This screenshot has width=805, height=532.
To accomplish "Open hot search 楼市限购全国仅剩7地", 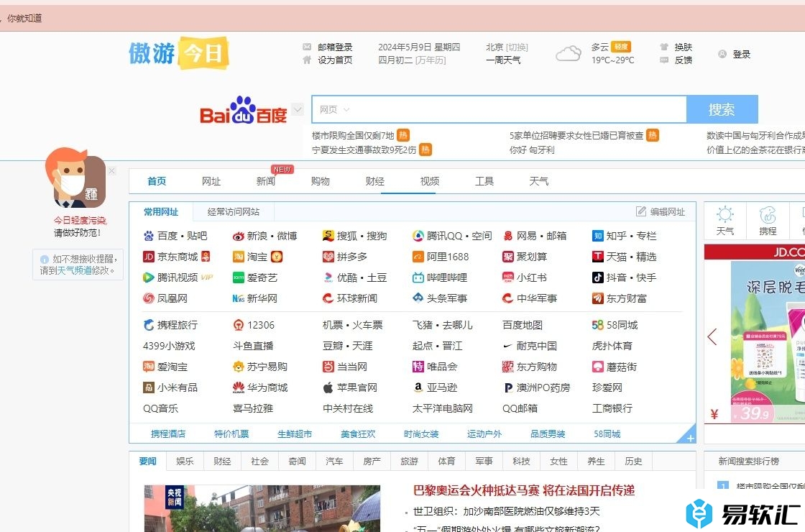I will pyautogui.click(x=353, y=136).
